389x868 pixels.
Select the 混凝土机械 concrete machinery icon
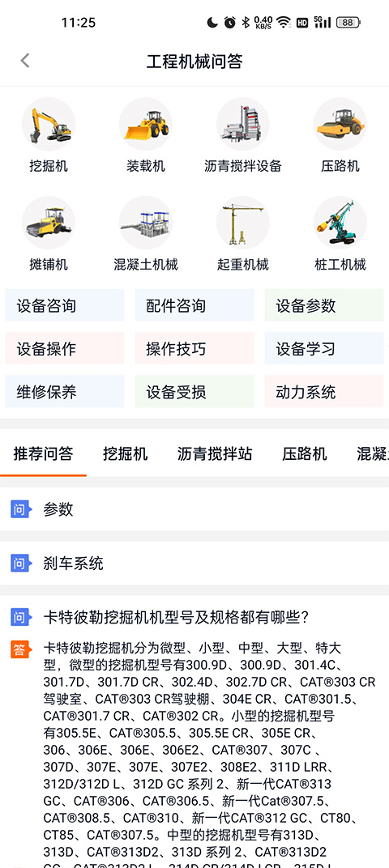[146, 223]
